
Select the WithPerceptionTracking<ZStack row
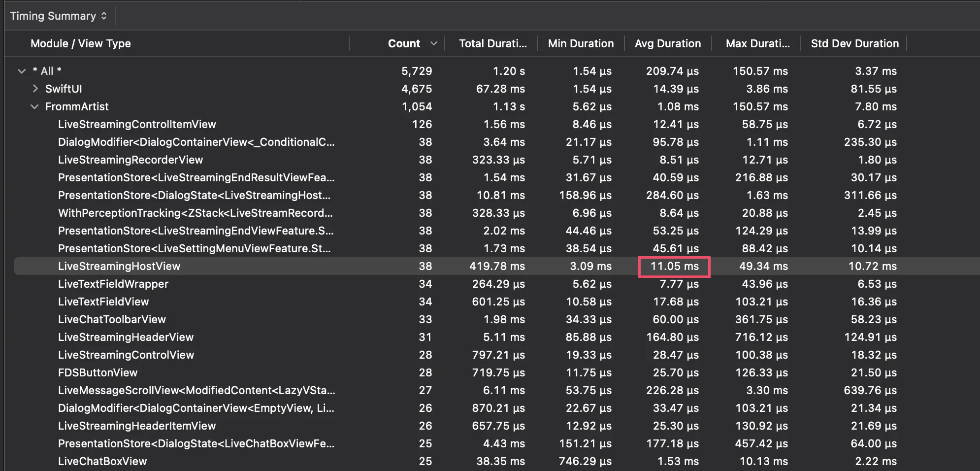click(496, 213)
